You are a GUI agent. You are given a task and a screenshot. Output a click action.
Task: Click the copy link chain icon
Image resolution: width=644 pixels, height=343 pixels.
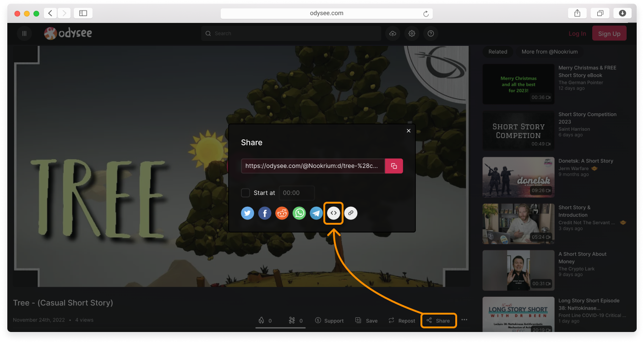coord(350,213)
